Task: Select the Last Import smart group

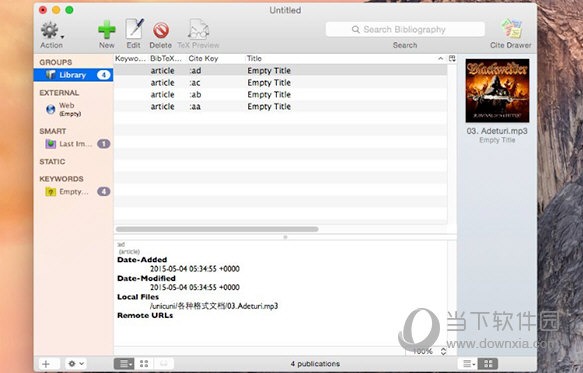Action: pos(73,144)
